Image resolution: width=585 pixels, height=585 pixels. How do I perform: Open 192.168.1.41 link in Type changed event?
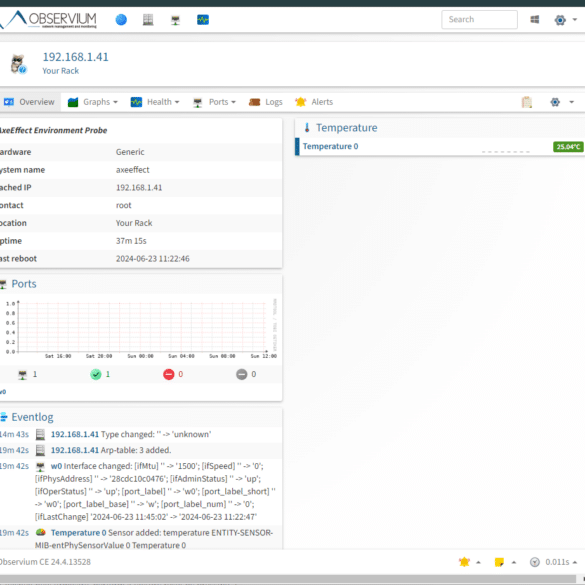point(75,434)
